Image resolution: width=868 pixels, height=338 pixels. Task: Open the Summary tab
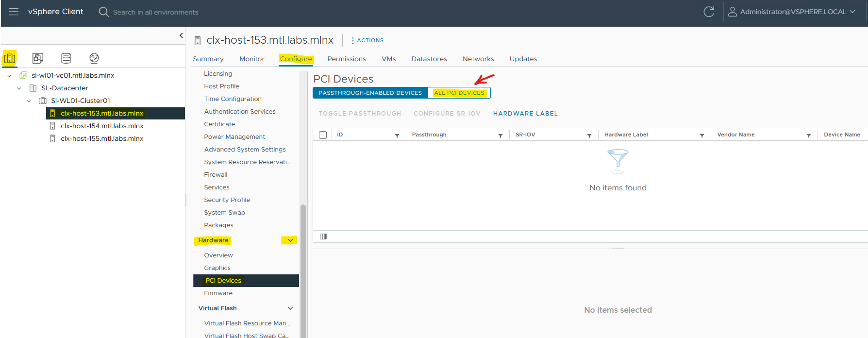pos(208,59)
